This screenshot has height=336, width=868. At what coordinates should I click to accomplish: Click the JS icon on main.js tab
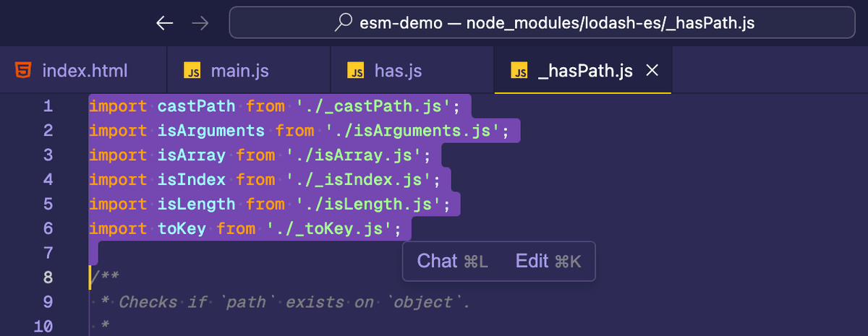click(192, 71)
